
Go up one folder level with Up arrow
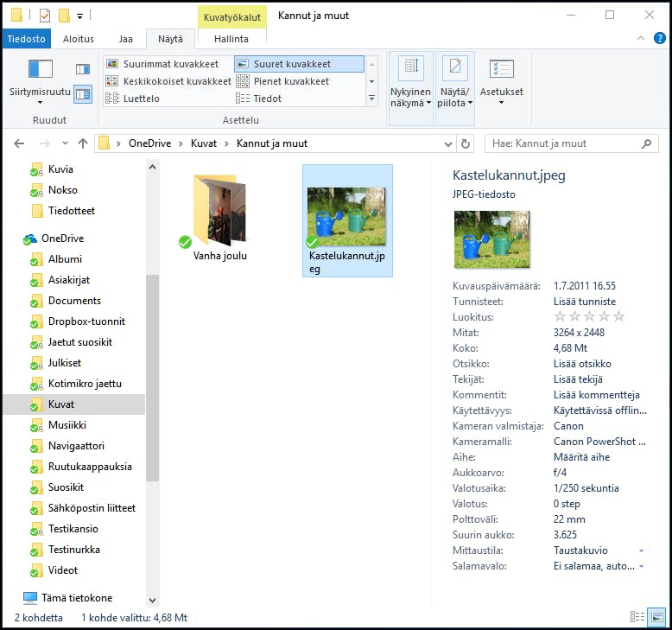83,143
